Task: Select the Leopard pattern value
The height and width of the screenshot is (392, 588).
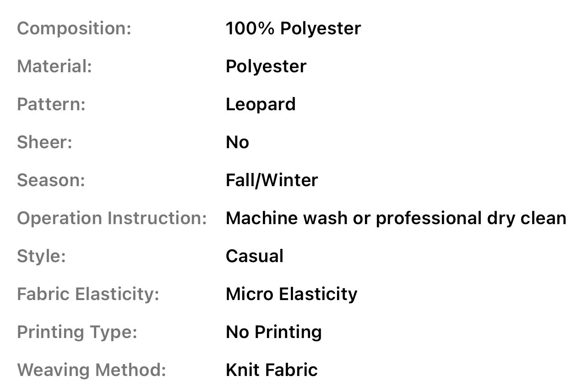Action: 261,104
